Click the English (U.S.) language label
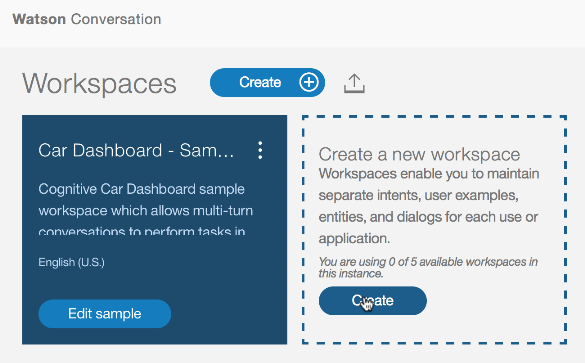Viewport: 585px width, 363px height. [x=71, y=262]
